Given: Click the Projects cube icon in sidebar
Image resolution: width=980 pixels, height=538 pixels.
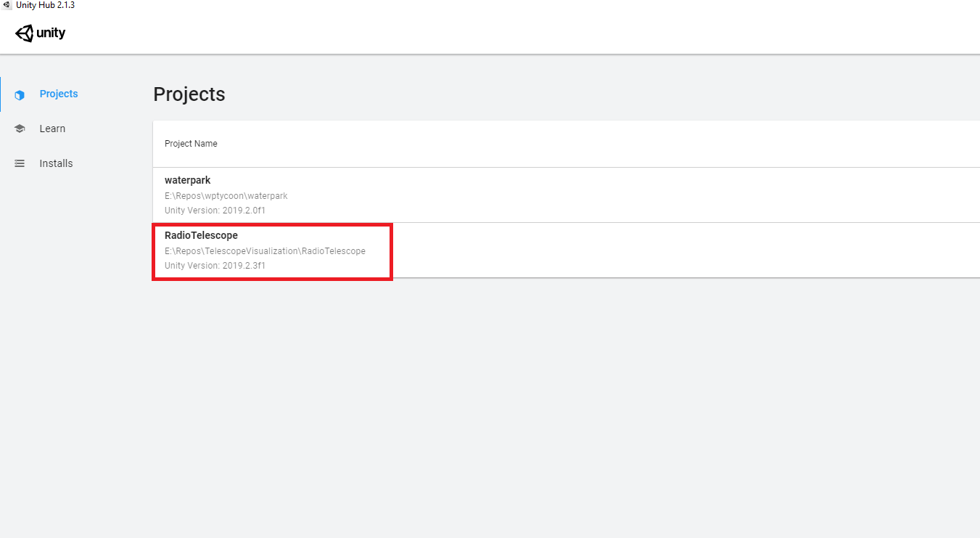Looking at the screenshot, I should [x=20, y=94].
